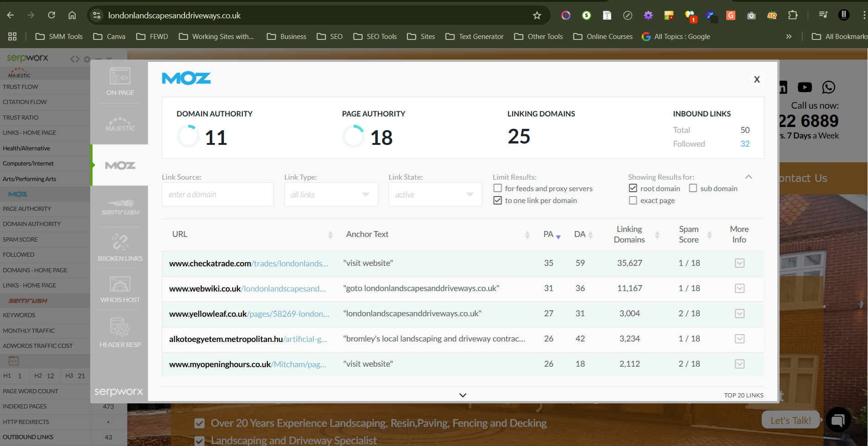Viewport: 868px width, 446px height.
Task: Open the SEO Tools bookmarks folder
Action: point(375,37)
